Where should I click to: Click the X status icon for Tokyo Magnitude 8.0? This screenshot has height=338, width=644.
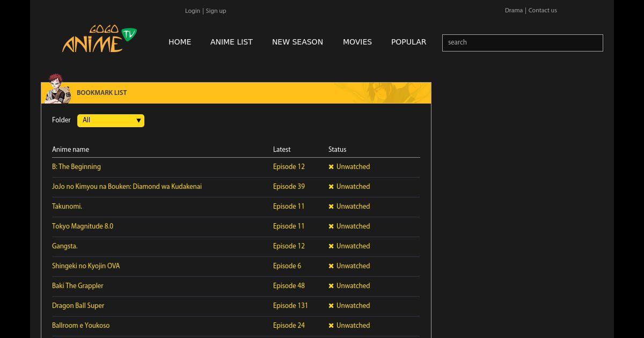coord(331,226)
